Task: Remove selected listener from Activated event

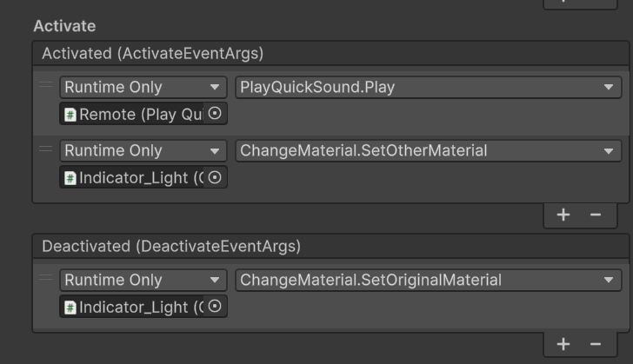Action: coord(596,215)
